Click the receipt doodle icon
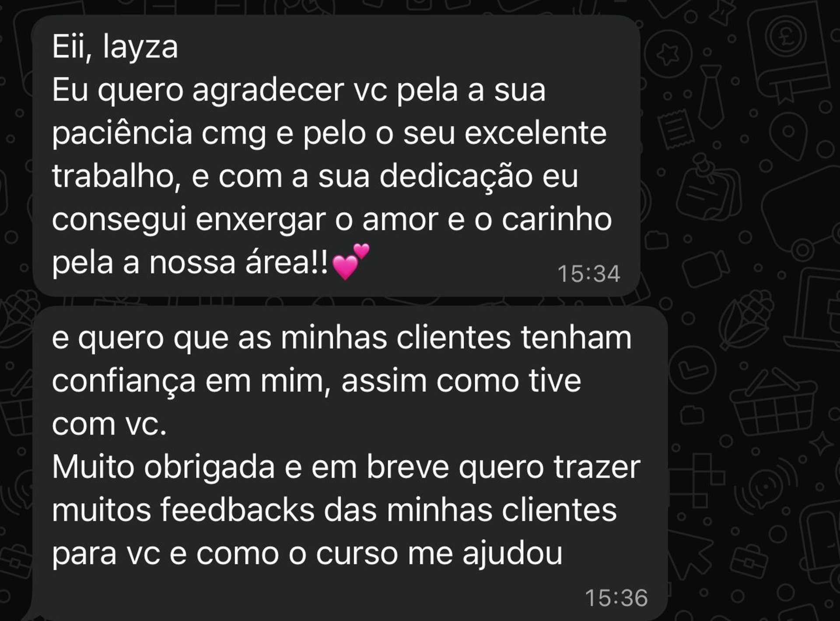The height and width of the screenshot is (621, 840). [x=675, y=130]
